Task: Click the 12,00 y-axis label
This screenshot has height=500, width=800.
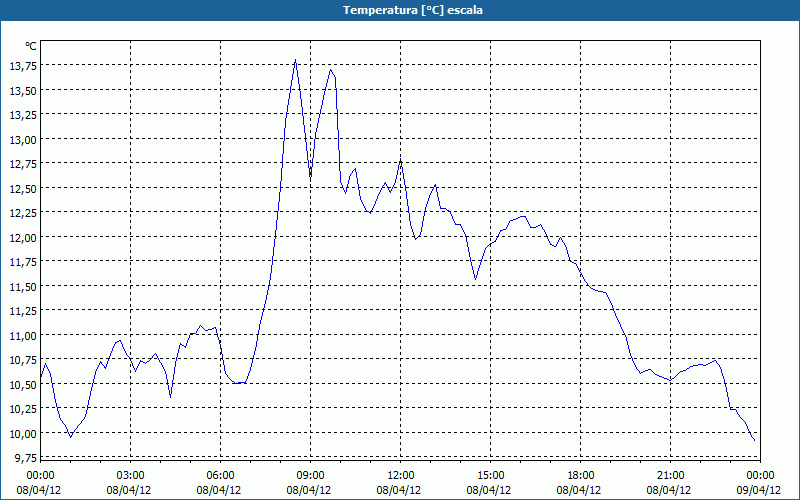Action: tap(23, 237)
